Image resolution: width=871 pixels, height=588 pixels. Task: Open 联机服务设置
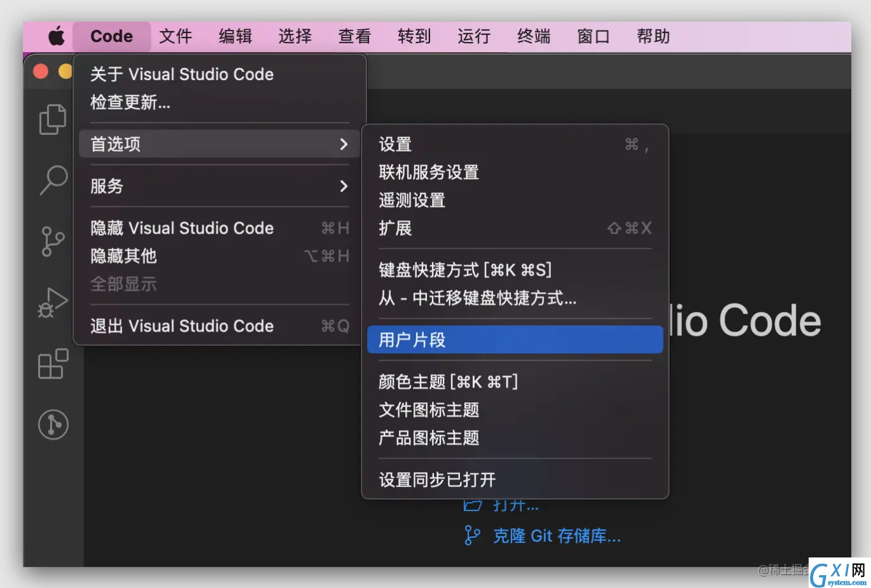pos(515,172)
